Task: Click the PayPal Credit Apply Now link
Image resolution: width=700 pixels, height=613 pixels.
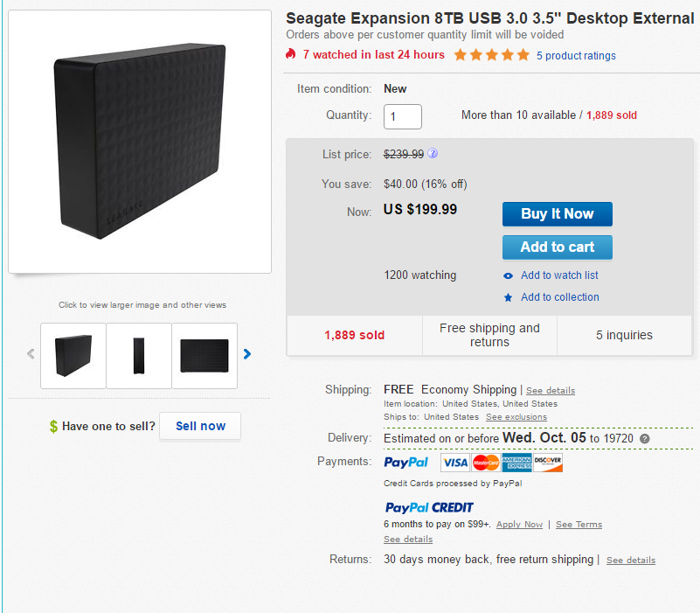Action: [519, 525]
